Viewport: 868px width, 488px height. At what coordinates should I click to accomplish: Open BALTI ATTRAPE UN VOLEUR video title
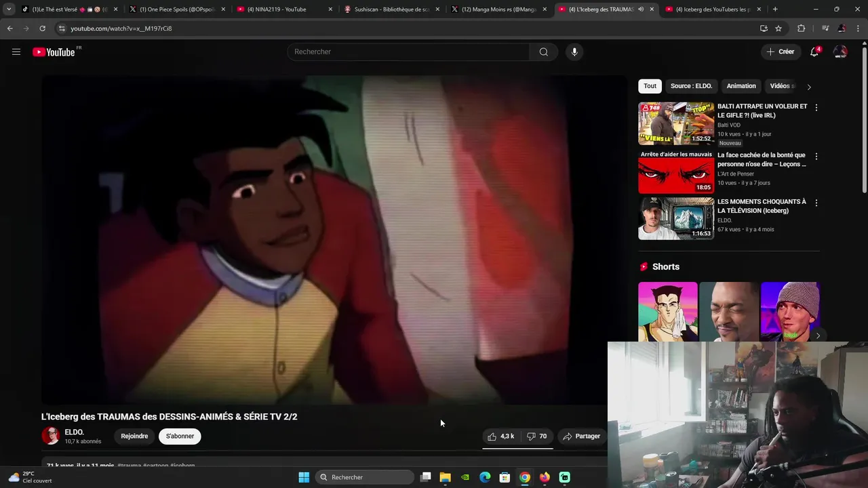pos(762,110)
